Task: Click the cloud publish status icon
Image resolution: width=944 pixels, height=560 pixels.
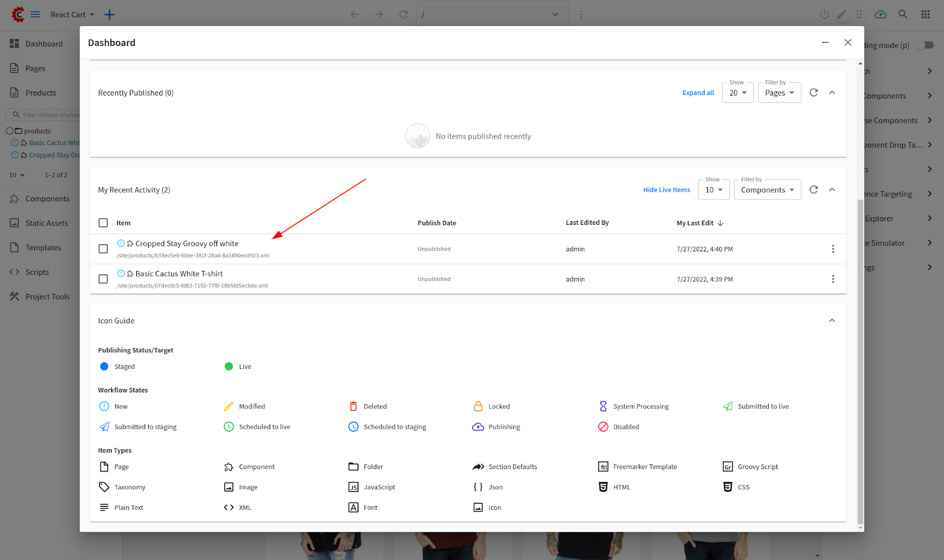Action: click(880, 14)
